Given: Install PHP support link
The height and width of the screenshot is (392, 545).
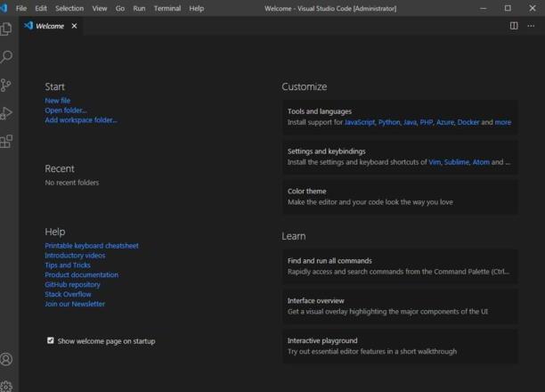Looking at the screenshot, I should click(427, 122).
